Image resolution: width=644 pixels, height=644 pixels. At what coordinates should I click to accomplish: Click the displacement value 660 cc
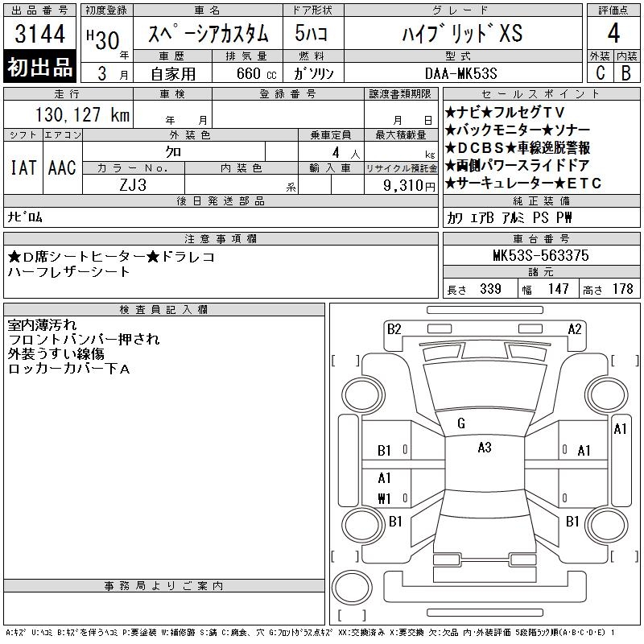pyautogui.click(x=257, y=73)
